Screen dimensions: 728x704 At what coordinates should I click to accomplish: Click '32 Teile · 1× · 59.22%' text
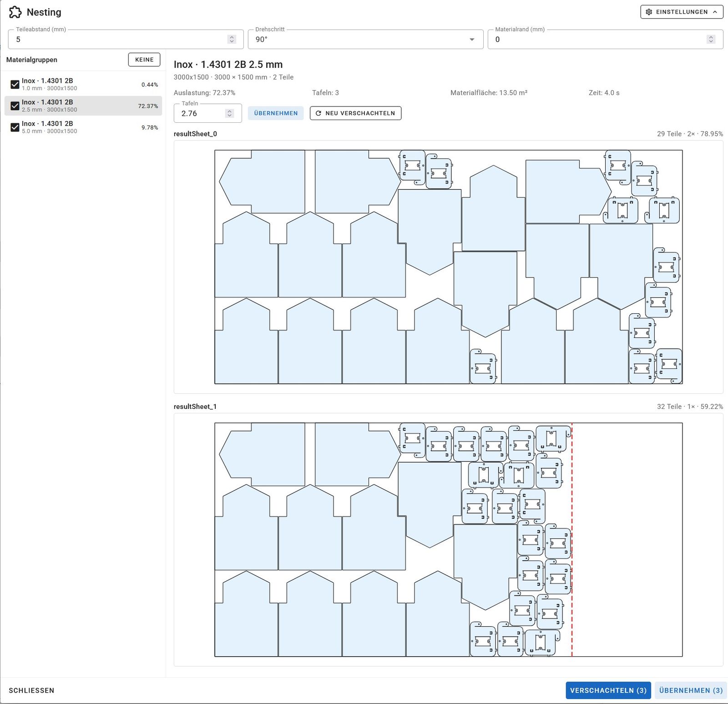[x=690, y=407]
